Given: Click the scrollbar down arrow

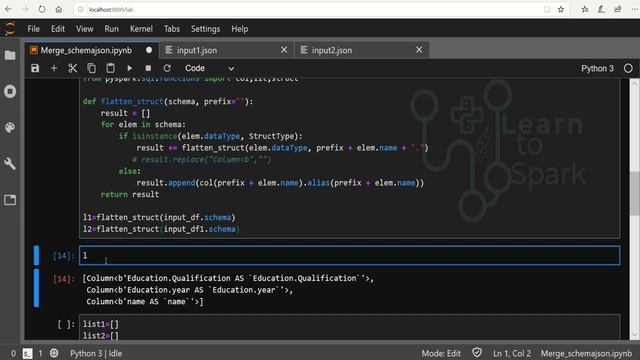Looking at the screenshot, I should click(x=634, y=335).
